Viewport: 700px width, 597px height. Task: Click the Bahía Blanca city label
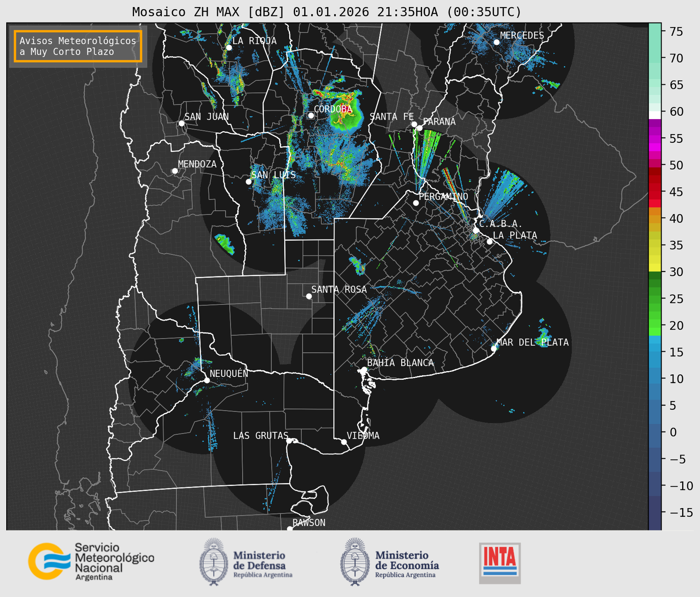pos(400,363)
